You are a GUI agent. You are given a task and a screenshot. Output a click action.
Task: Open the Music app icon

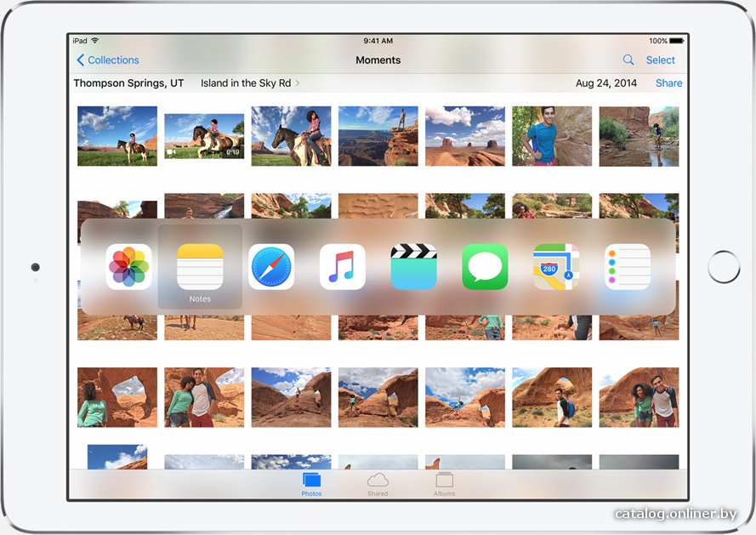click(x=343, y=267)
